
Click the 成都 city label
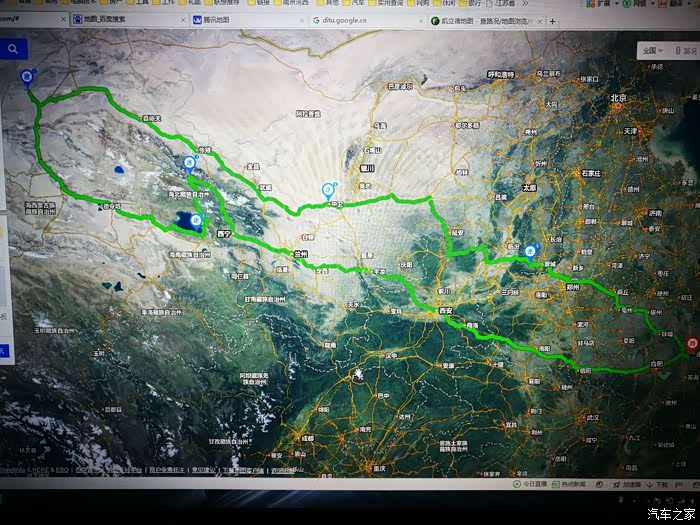point(308,438)
